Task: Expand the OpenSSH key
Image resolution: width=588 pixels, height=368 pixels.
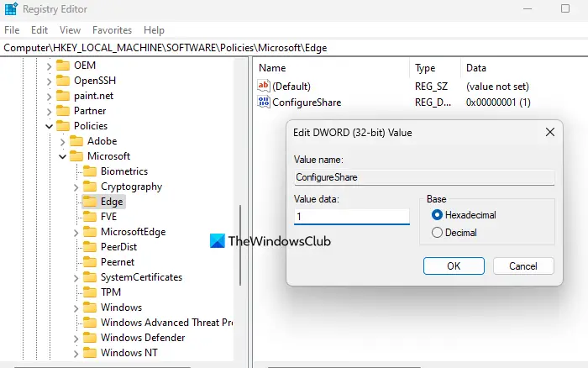Action: [49, 81]
